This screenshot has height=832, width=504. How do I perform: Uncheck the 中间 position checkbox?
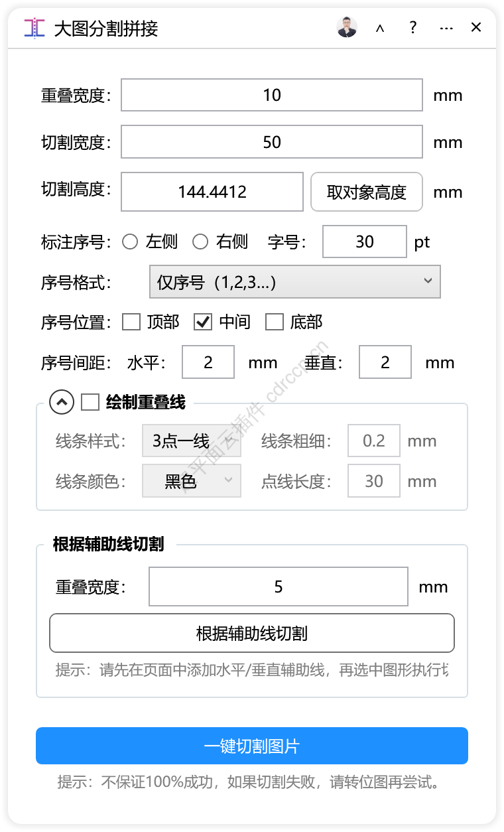click(x=202, y=322)
